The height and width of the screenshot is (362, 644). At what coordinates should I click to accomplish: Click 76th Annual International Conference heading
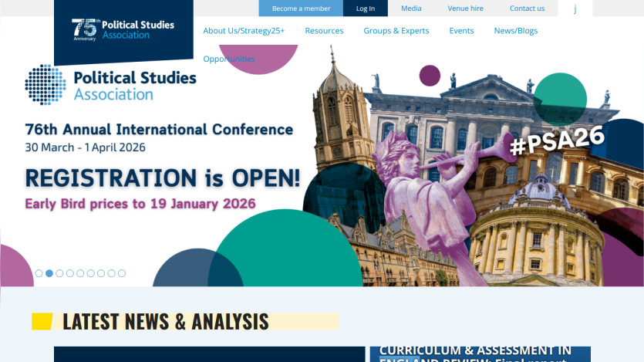pos(159,130)
